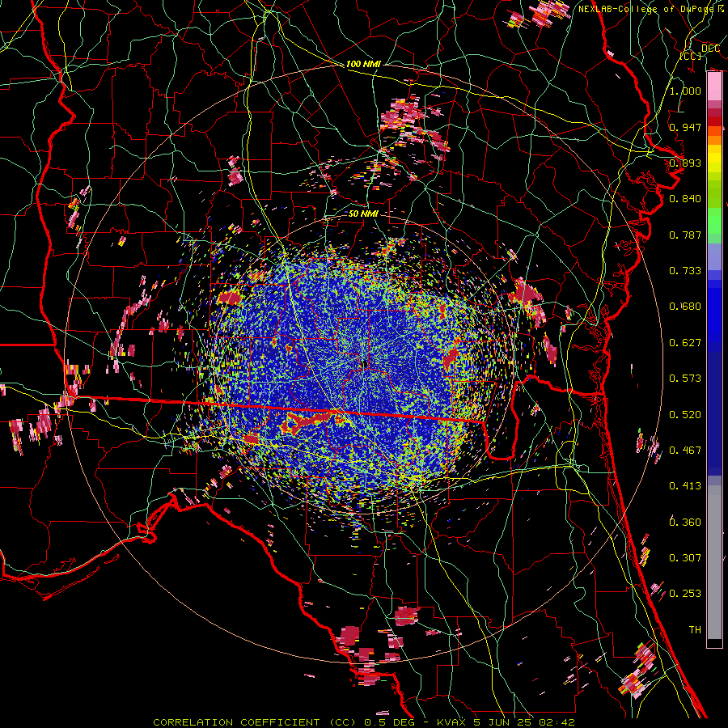Pick the dark navy segment of color scale
The width and height of the screenshot is (728, 728).
point(714,408)
